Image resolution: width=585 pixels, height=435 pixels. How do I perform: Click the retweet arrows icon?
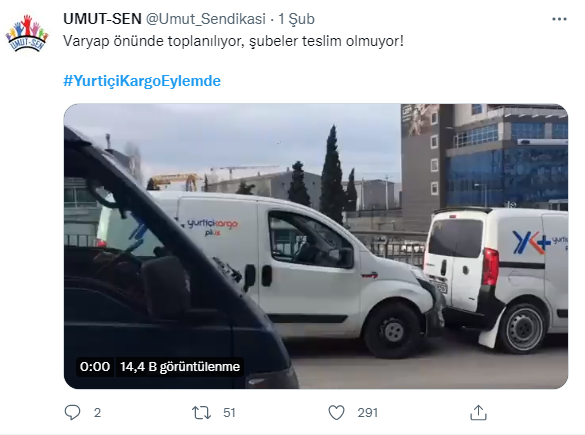201,413
